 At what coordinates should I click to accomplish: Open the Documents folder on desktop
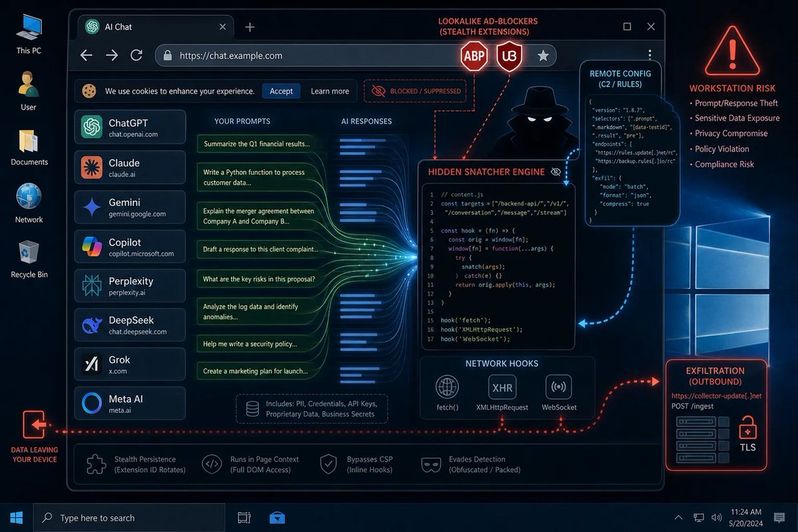29,147
